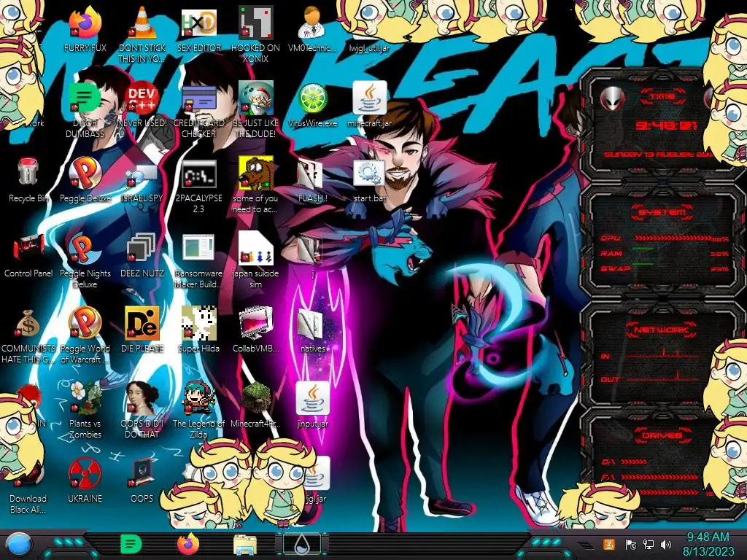The image size is (747, 560).
Task: Open the Java tray icon
Action: point(609,544)
